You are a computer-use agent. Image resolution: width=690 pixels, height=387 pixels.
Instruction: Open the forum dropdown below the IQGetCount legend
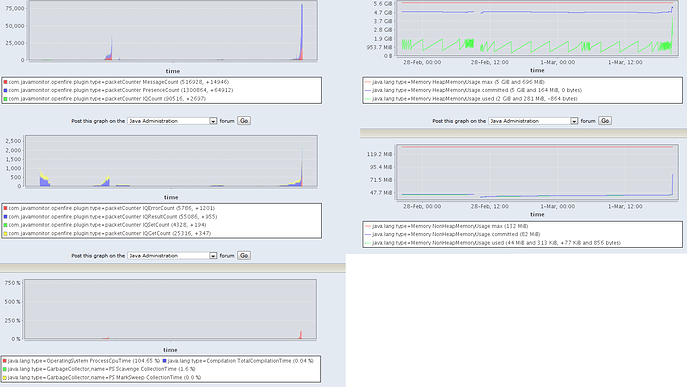172,255
